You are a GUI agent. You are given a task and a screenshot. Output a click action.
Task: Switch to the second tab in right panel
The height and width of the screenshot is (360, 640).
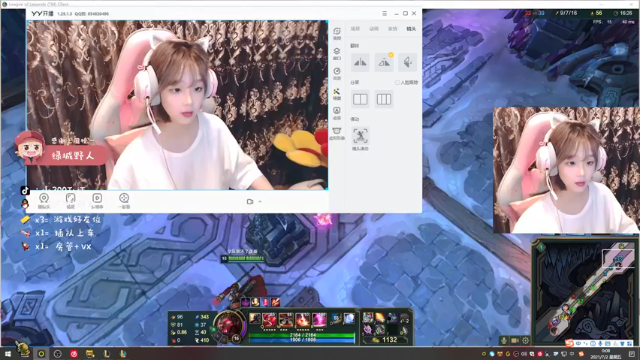click(x=374, y=29)
